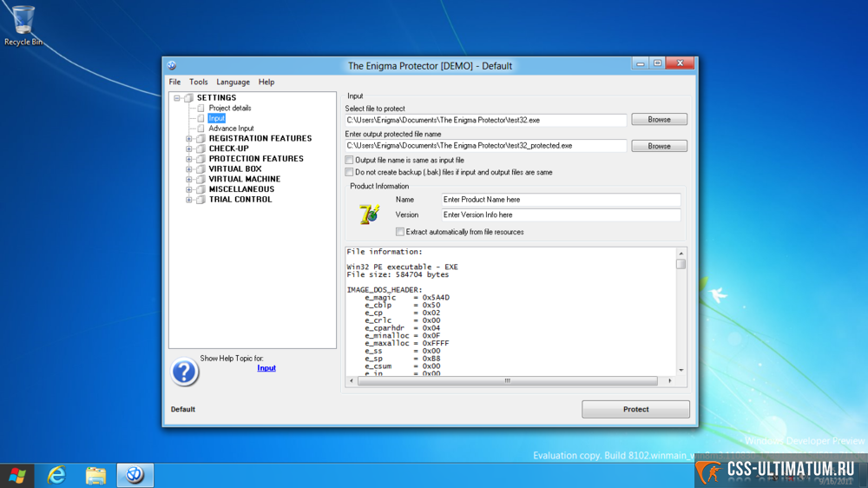Browse for the file to protect
Viewport: 868px width, 488px height.
pyautogui.click(x=660, y=120)
